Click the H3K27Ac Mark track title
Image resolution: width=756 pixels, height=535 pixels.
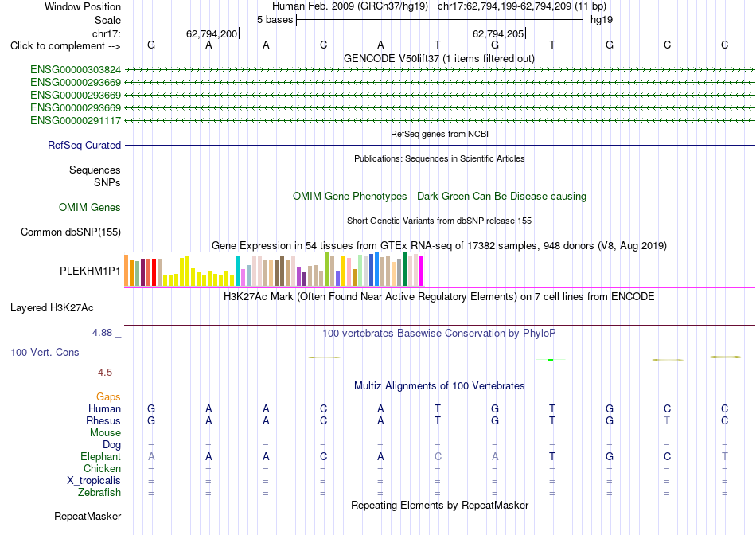point(438,296)
